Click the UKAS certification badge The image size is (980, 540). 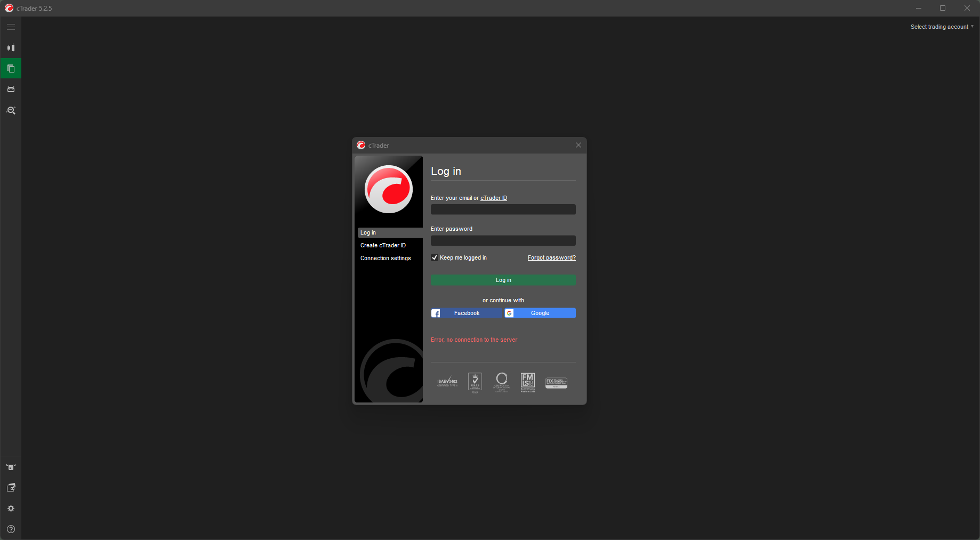pyautogui.click(x=475, y=383)
